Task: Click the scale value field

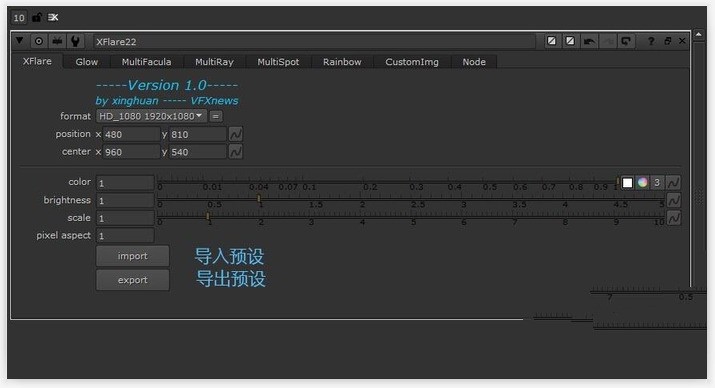Action: (125, 218)
